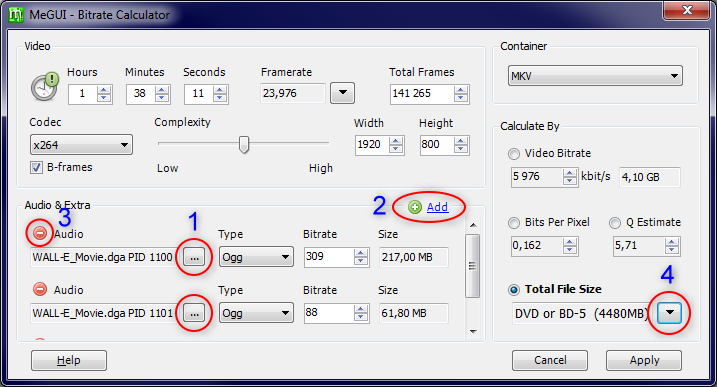This screenshot has width=717, height=387.
Task: Click the Complexity slider handle
Action: [x=244, y=145]
